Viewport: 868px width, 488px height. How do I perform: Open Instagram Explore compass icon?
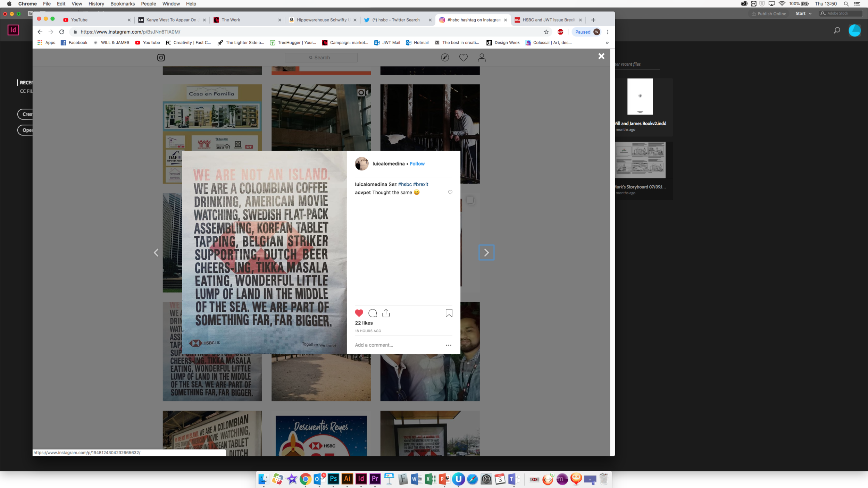445,58
